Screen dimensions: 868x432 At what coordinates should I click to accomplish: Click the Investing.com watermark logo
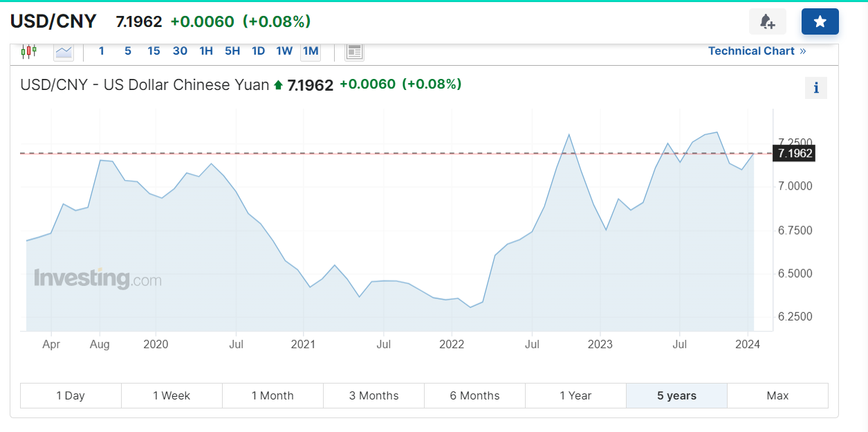tap(98, 279)
